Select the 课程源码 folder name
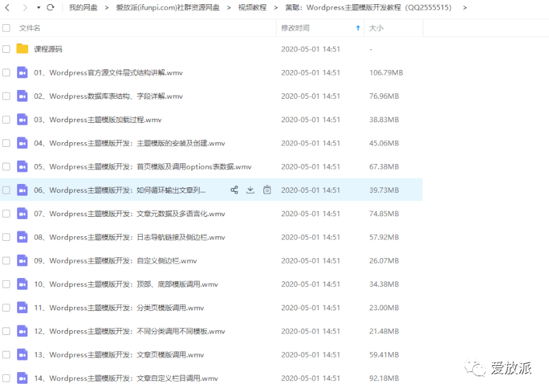This screenshot has height=392, width=549. point(48,49)
